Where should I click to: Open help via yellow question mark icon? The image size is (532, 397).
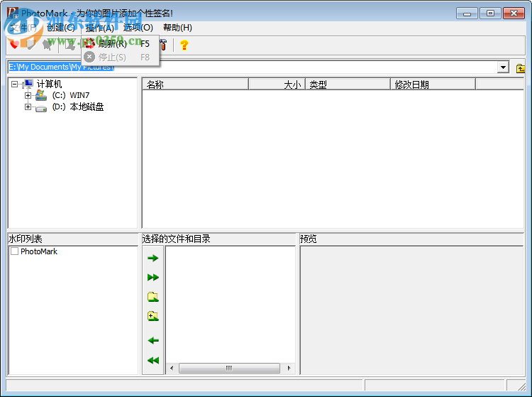pyautogui.click(x=184, y=45)
